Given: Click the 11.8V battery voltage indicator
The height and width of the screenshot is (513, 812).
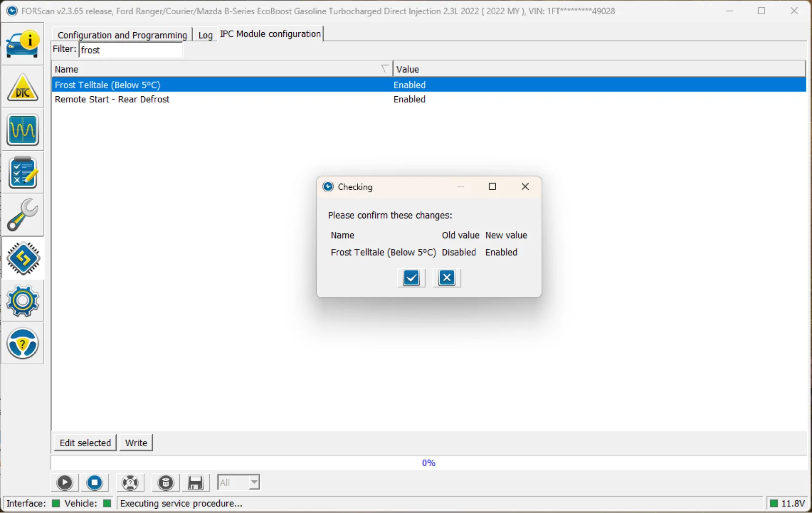Looking at the screenshot, I should click(x=787, y=504).
